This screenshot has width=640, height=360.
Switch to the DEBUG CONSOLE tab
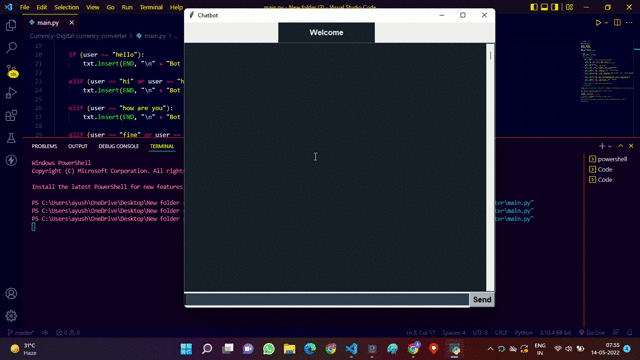click(x=118, y=146)
